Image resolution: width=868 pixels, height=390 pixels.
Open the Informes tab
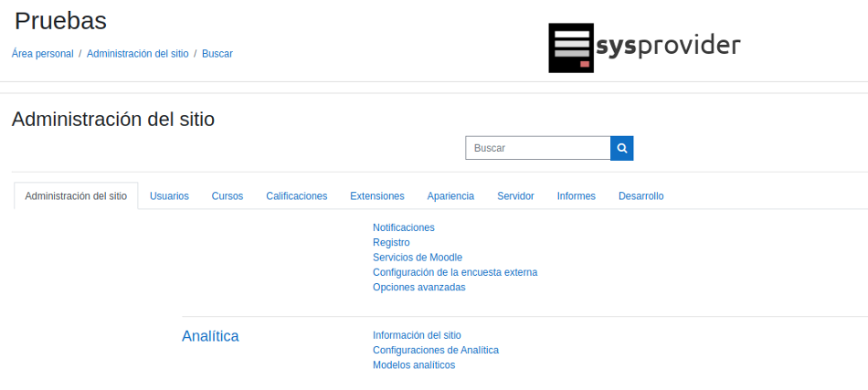click(576, 196)
